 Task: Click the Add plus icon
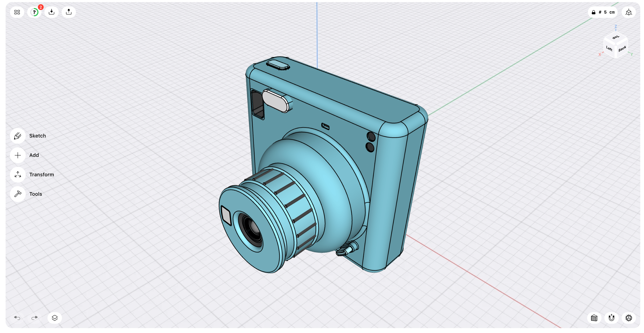coord(18,155)
